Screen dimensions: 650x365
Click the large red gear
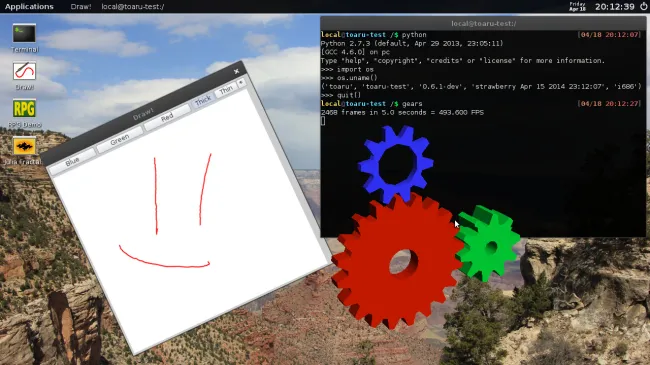tap(396, 261)
